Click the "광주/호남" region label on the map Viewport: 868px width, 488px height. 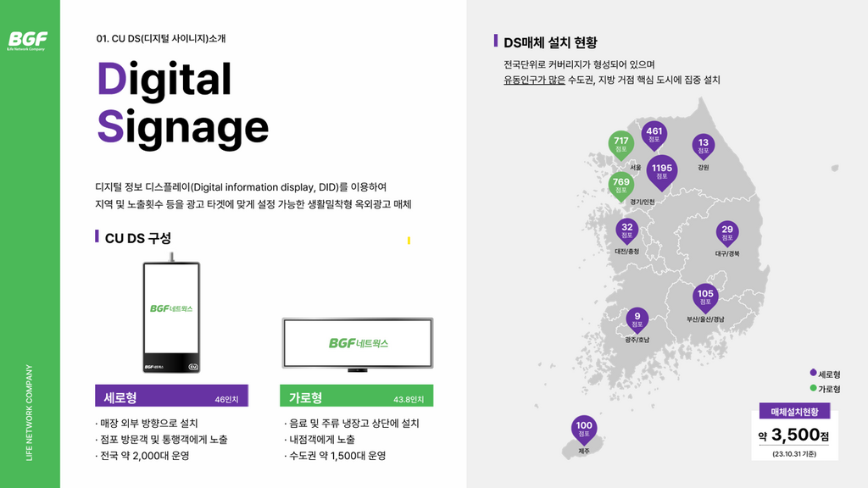point(637,340)
